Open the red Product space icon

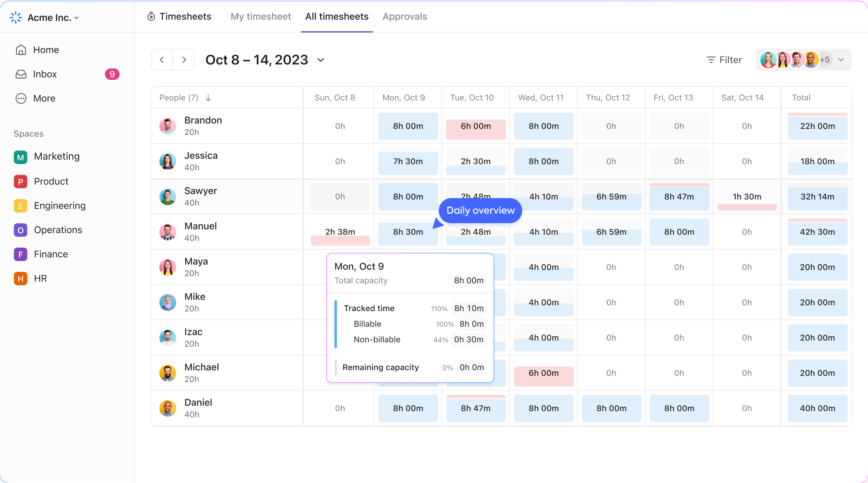(x=20, y=181)
